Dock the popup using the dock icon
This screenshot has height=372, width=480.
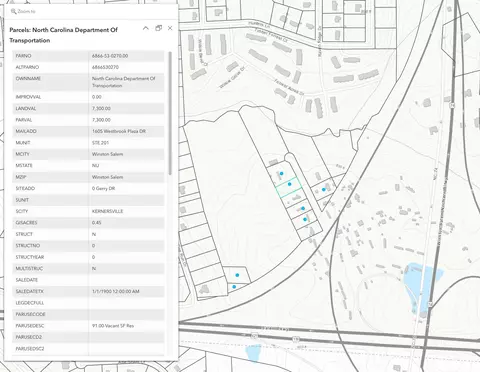(158, 28)
